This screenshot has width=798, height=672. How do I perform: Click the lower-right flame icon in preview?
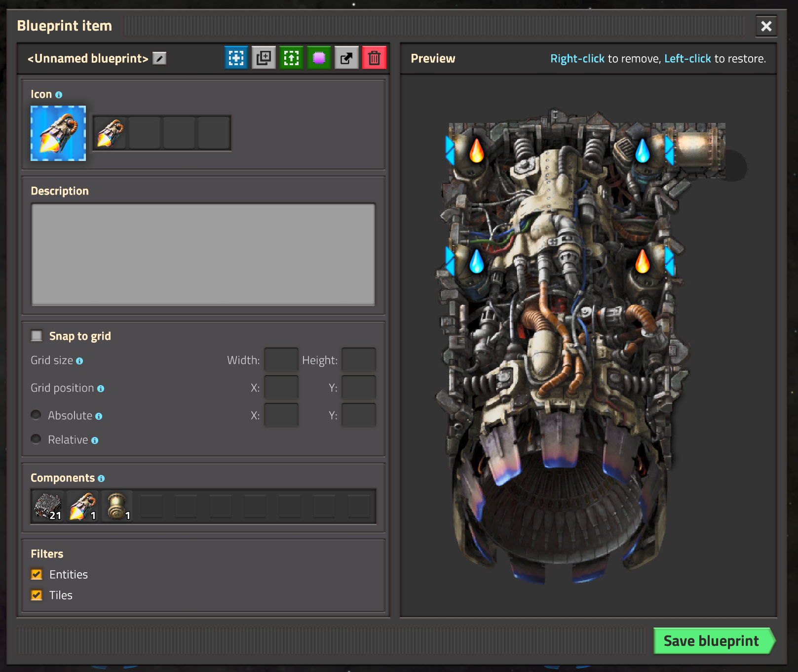tap(643, 261)
